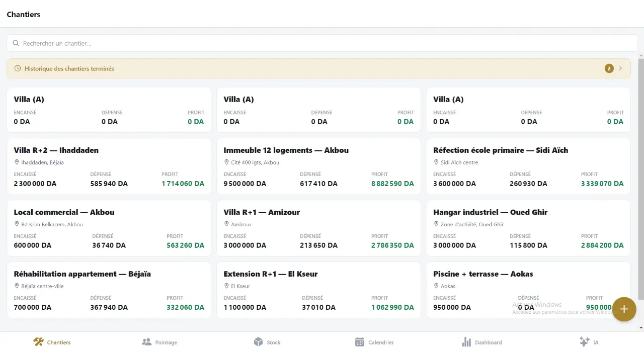Open Hangar industriel — Oued Ghir card
This screenshot has height=351, width=644.
click(528, 228)
